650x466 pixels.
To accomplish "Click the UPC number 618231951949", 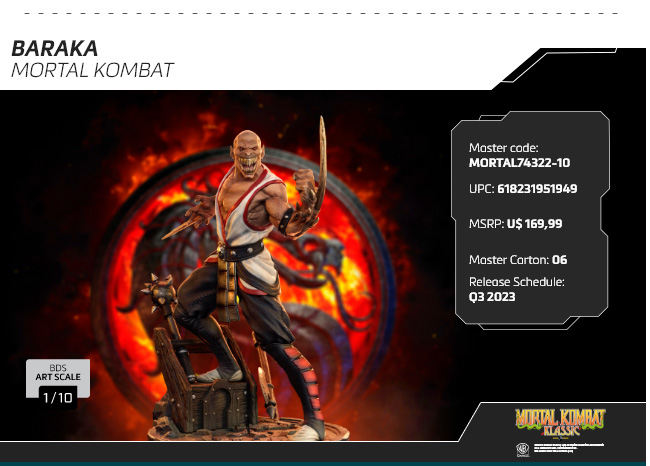I will click(x=537, y=189).
